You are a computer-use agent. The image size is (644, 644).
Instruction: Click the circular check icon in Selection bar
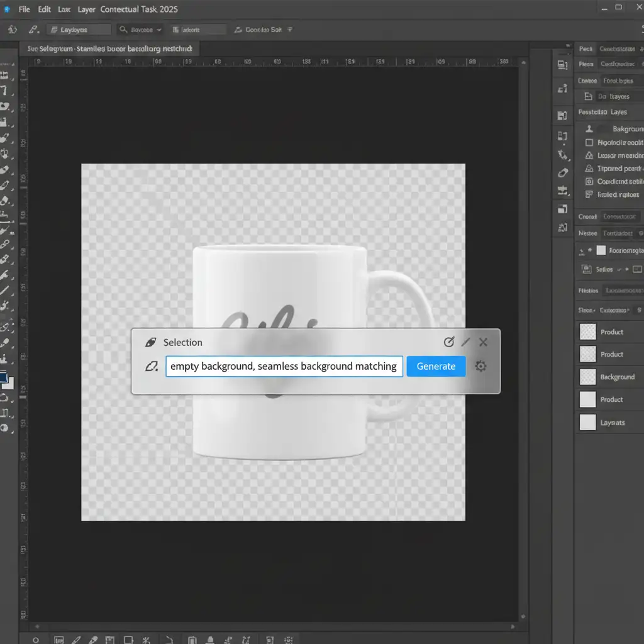click(x=448, y=342)
